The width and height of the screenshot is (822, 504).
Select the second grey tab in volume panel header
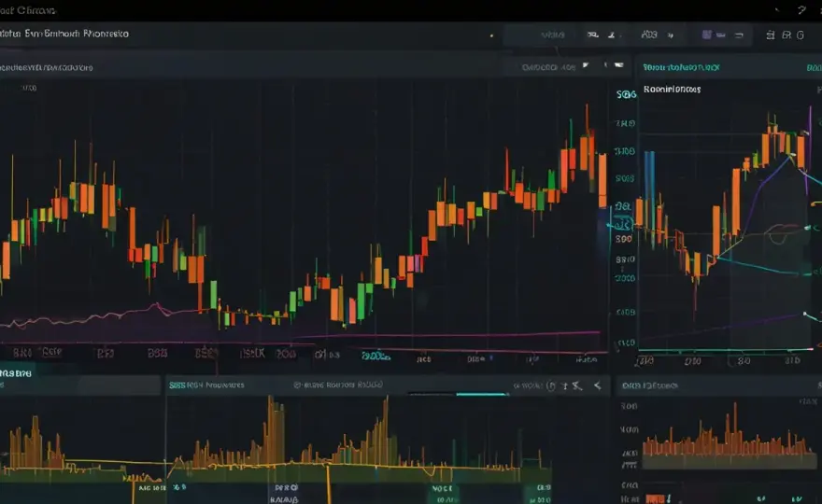338,385
